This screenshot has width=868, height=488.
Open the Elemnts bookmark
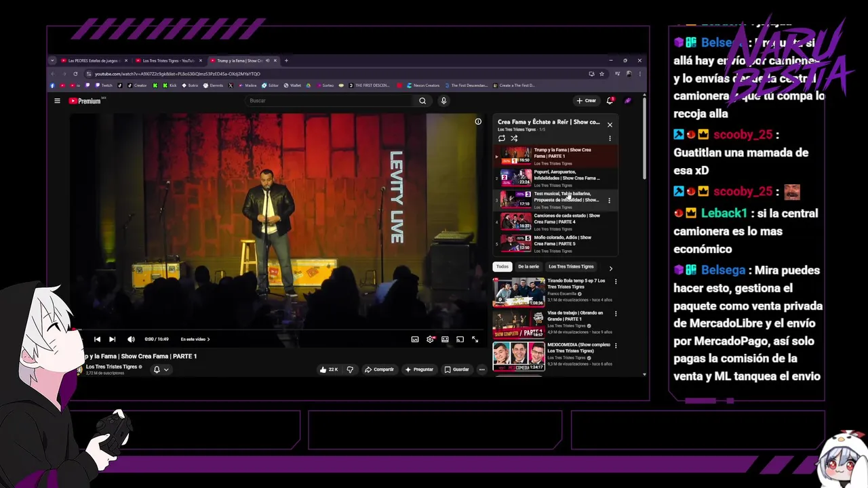(213, 85)
